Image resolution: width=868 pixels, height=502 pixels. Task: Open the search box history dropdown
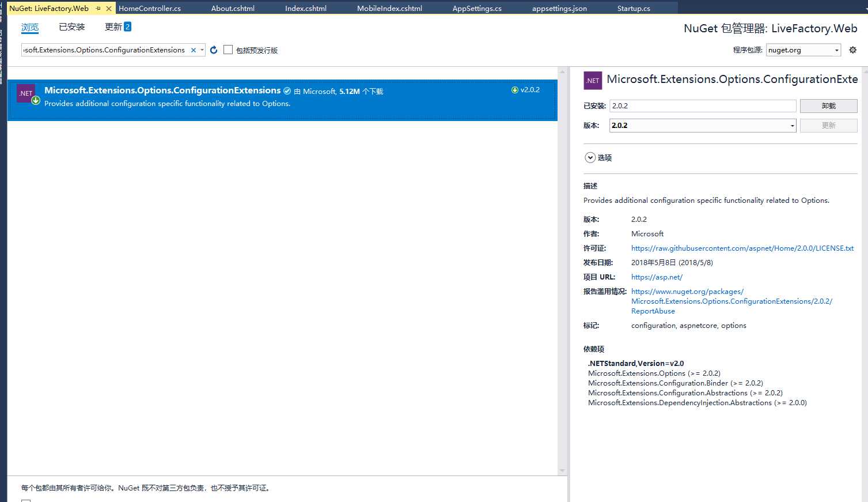click(202, 50)
